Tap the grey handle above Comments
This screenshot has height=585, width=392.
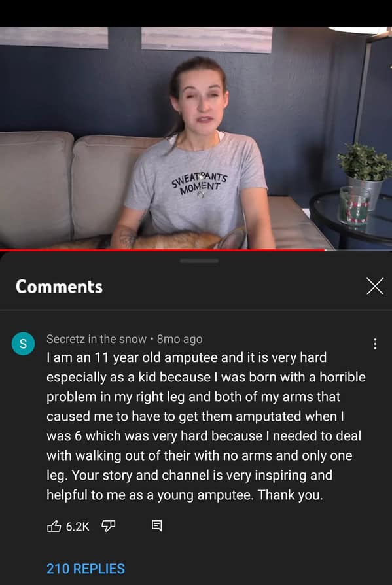point(199,261)
